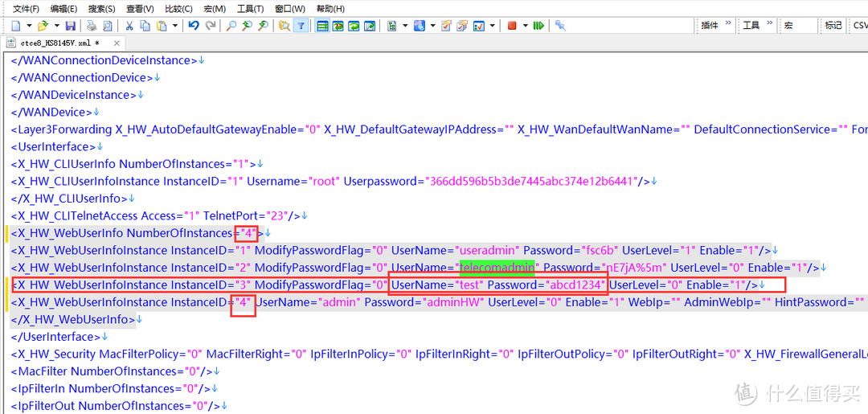Click the </WANDevice> closing tag line

[x=51, y=113]
